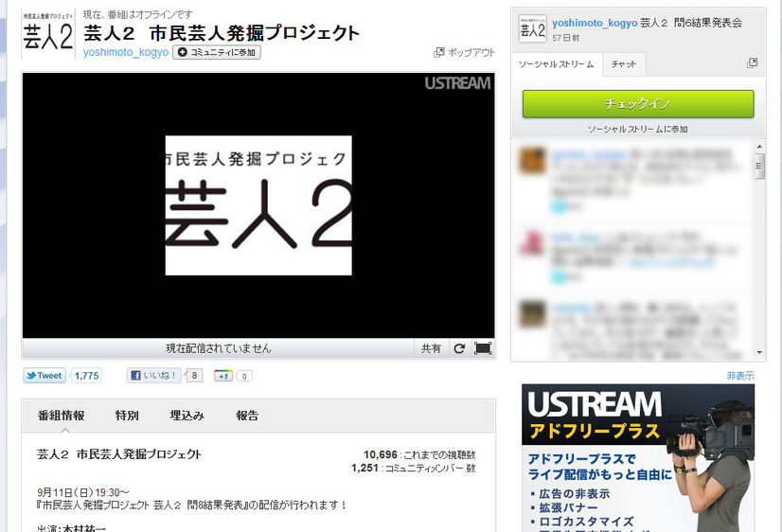Image resolution: width=782 pixels, height=532 pixels.
Task: Open the チャット tab
Action: click(x=624, y=64)
